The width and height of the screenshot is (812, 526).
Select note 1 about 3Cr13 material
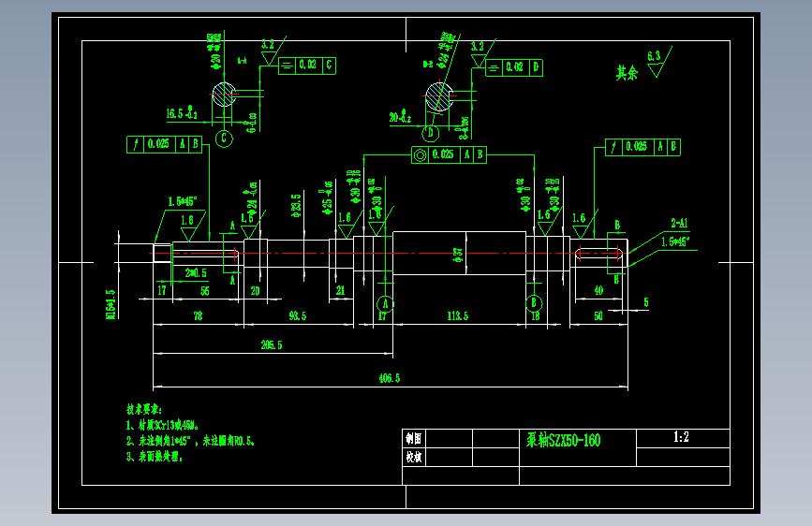click(163, 426)
